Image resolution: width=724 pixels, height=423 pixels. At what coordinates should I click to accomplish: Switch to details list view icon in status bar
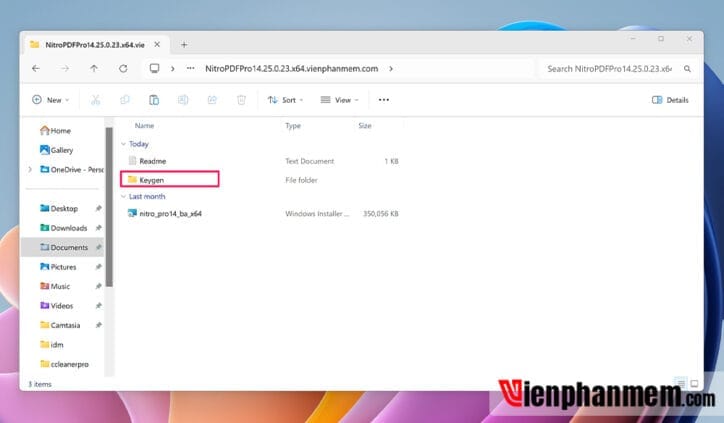tap(680, 383)
